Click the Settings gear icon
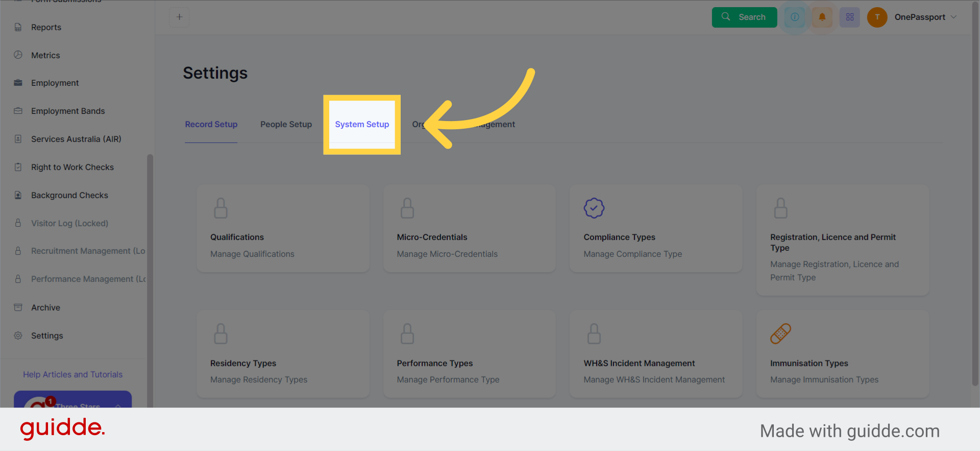Viewport: 980px width, 451px height. point(18,336)
